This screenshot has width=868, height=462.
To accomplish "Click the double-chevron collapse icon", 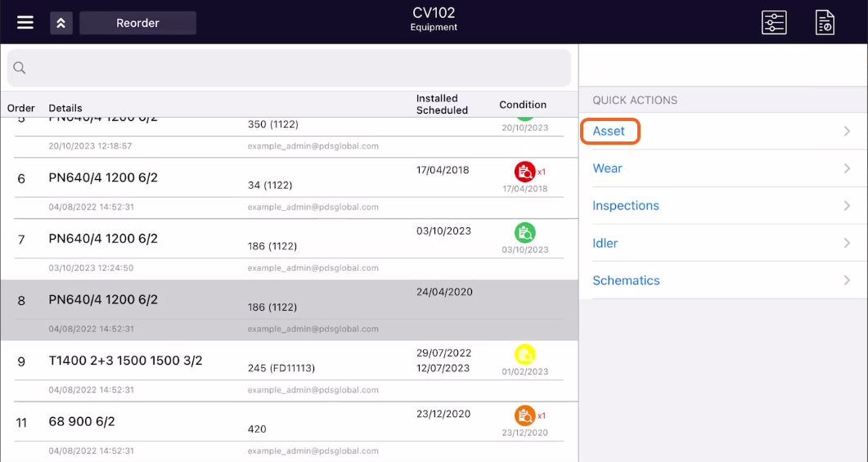I will 61,23.
